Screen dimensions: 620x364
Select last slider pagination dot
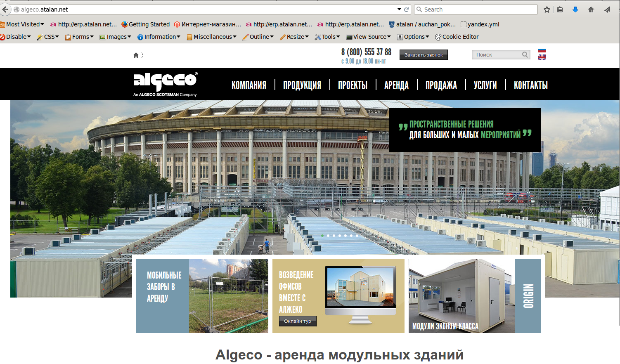pyautogui.click(x=357, y=236)
